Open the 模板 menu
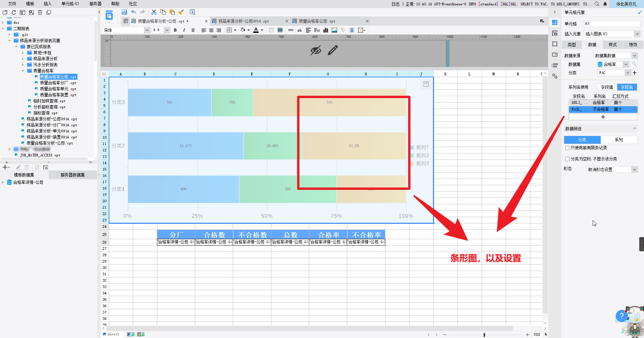This screenshot has width=644, height=338. 30,4
